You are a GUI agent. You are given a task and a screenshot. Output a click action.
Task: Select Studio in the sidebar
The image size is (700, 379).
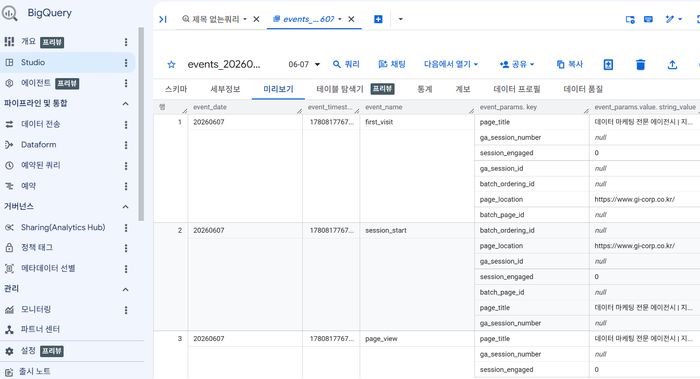(x=33, y=62)
